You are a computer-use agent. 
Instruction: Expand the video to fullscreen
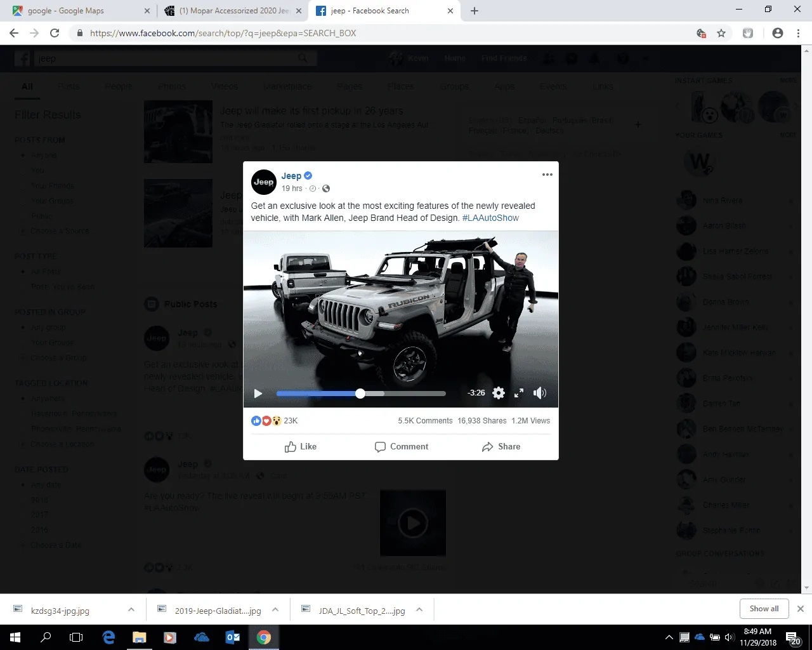tap(519, 393)
